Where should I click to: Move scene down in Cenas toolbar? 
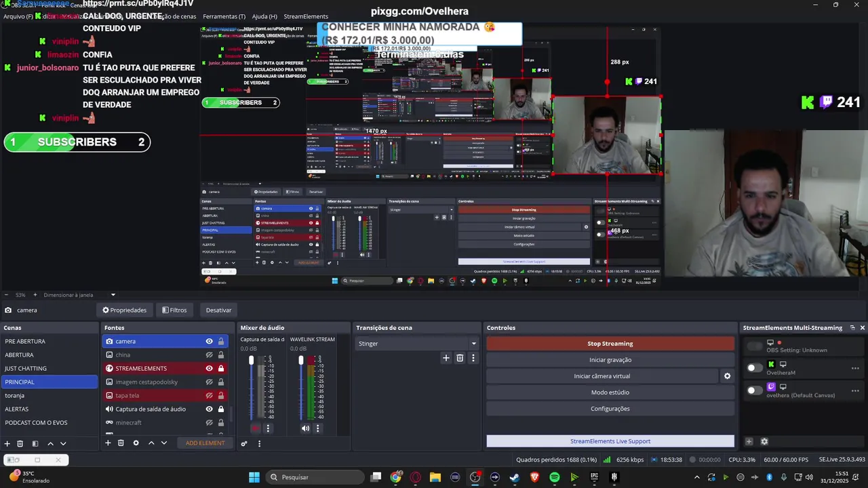[x=63, y=443]
